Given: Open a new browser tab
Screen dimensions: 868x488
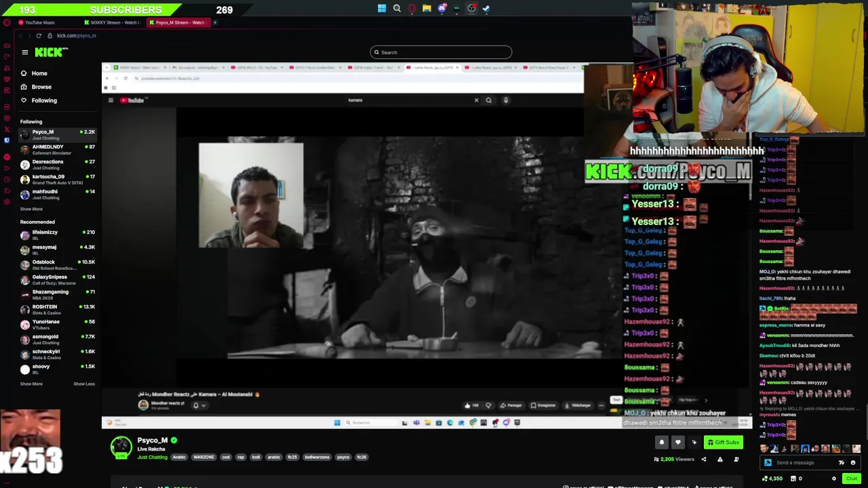Looking at the screenshot, I should tap(215, 22).
